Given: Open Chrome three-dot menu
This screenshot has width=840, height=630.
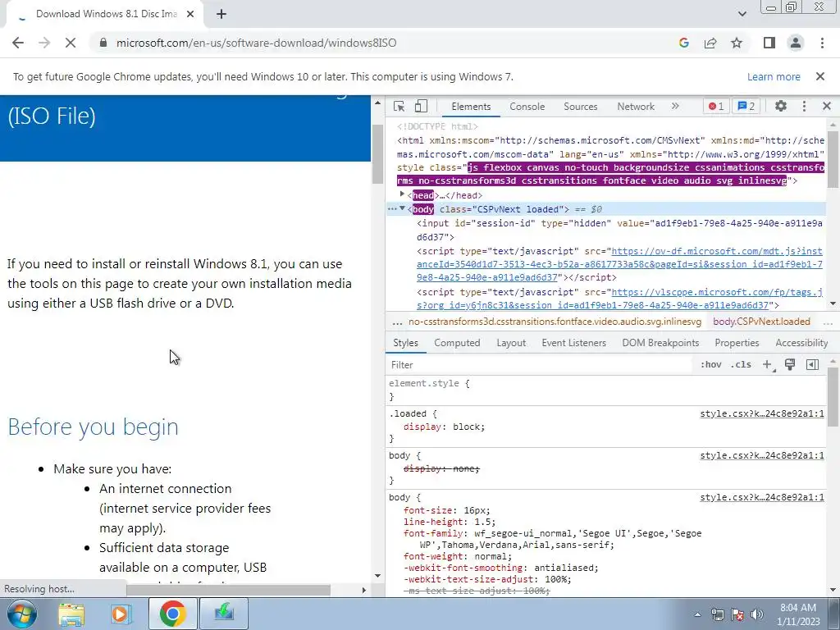Looking at the screenshot, I should pyautogui.click(x=822, y=43).
